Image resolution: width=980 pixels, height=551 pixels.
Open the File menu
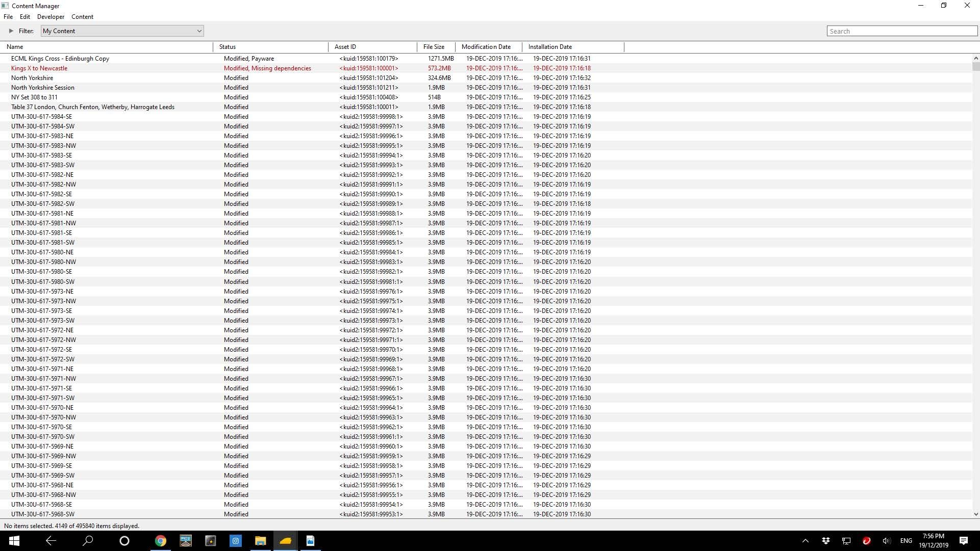tap(8, 17)
